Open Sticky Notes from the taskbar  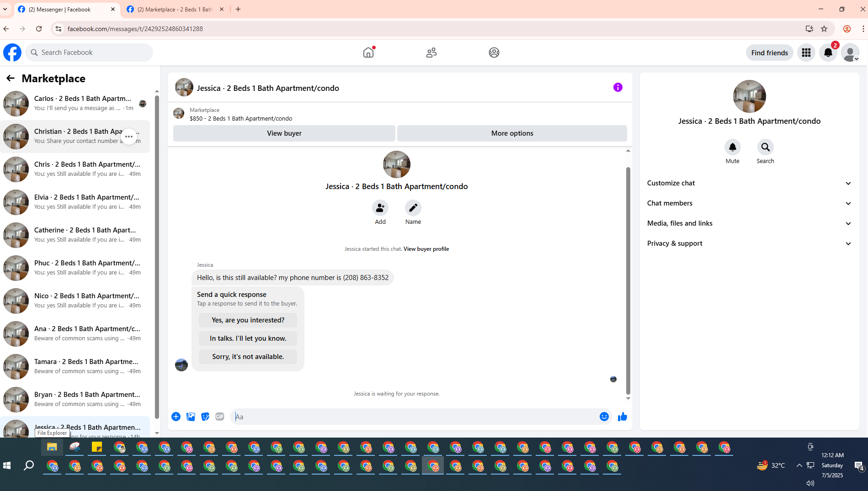(97, 447)
